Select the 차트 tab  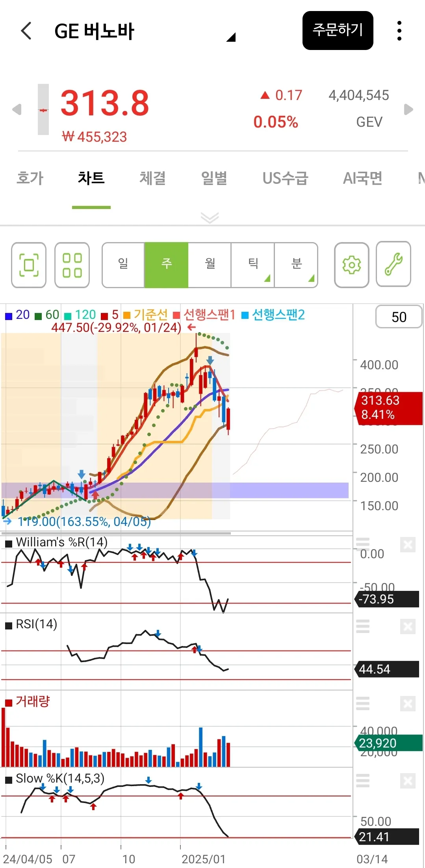click(91, 178)
